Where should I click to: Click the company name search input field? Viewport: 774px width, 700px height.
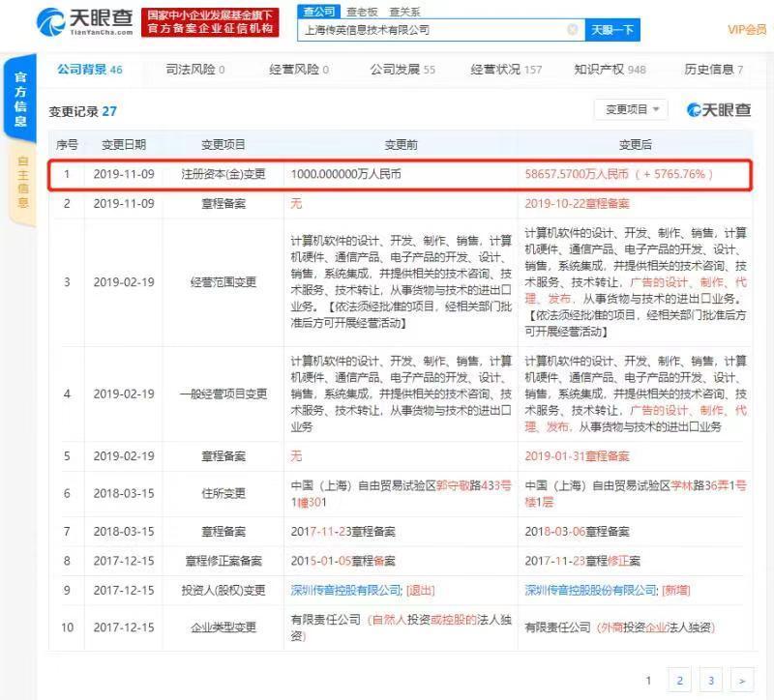pos(431,30)
